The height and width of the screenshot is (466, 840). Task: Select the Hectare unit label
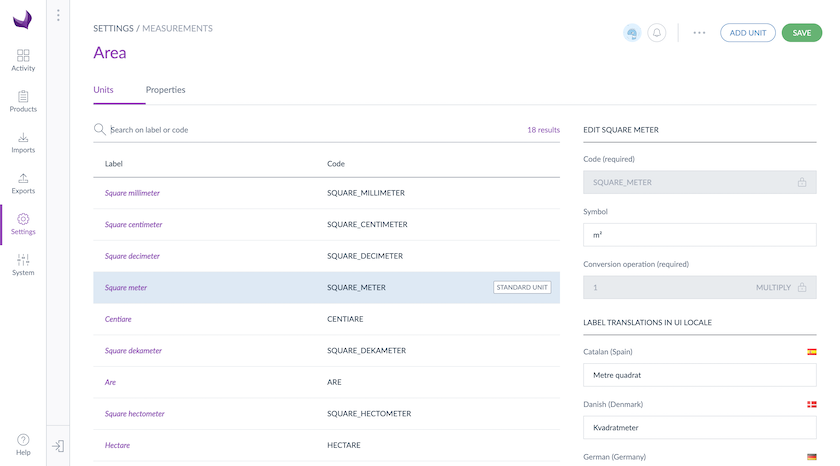(117, 445)
